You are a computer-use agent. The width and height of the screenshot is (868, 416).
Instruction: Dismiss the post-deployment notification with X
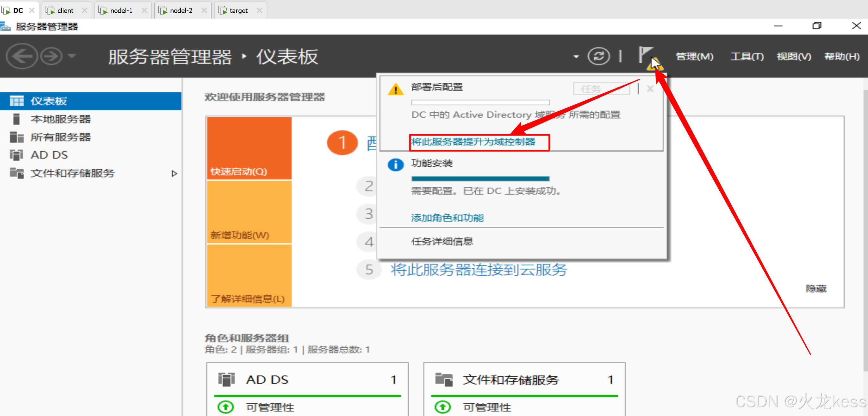[x=650, y=89]
